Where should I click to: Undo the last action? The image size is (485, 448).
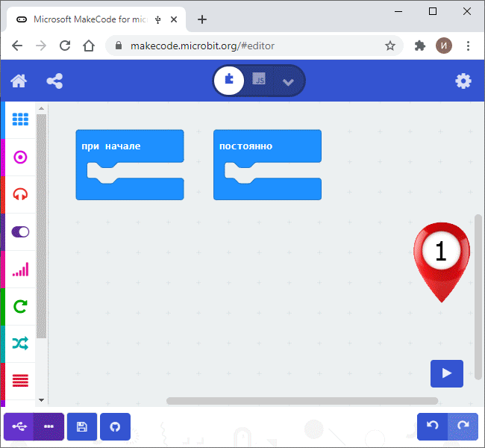point(432,426)
